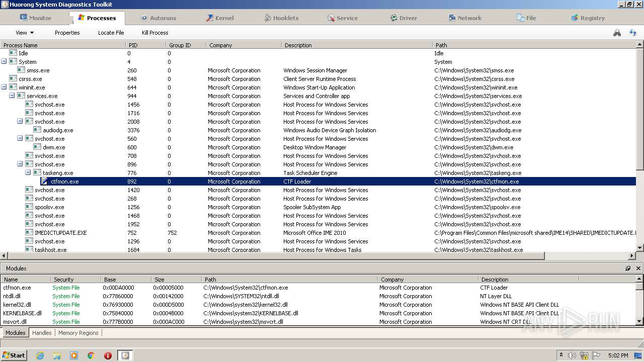The height and width of the screenshot is (362, 644).
Task: Open Windows Explorer folder taskbar icon
Action: point(57,355)
